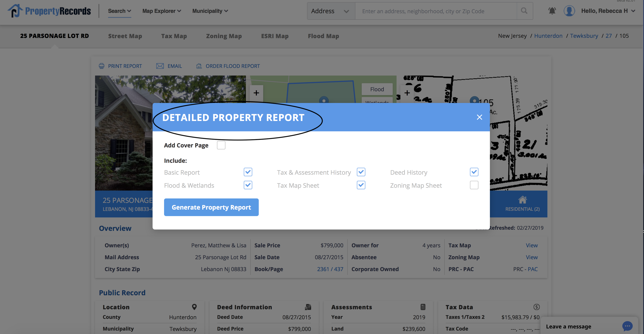Viewport: 644px width, 334px height.
Task: Open the notifications bell
Action: click(x=552, y=11)
